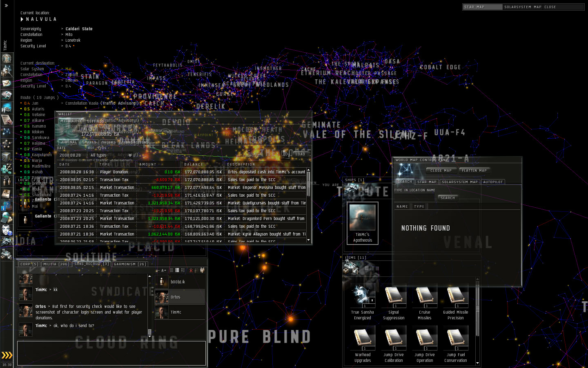The height and width of the screenshot is (368, 588).
Task: Click the Load button in Wallet
Action: [x=300, y=154]
